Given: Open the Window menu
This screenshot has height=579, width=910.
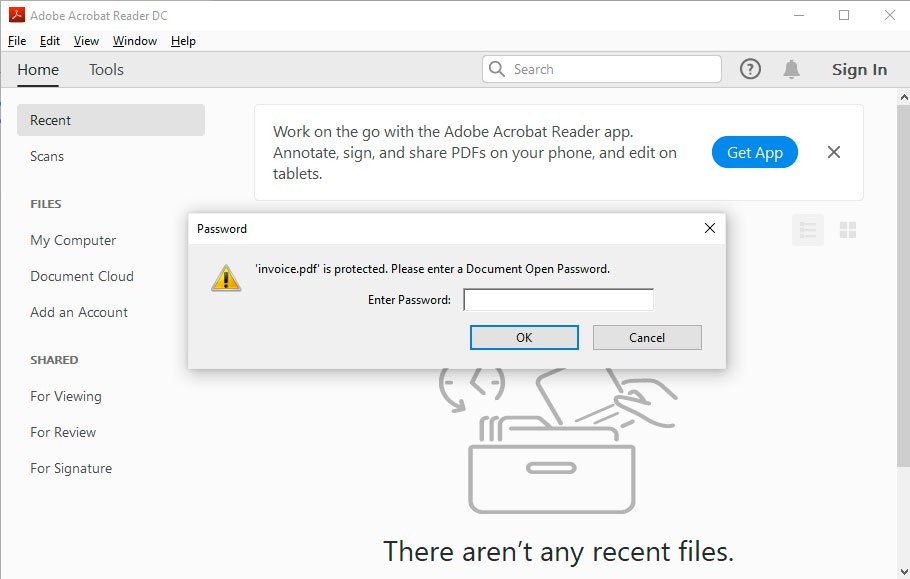Looking at the screenshot, I should [x=134, y=41].
